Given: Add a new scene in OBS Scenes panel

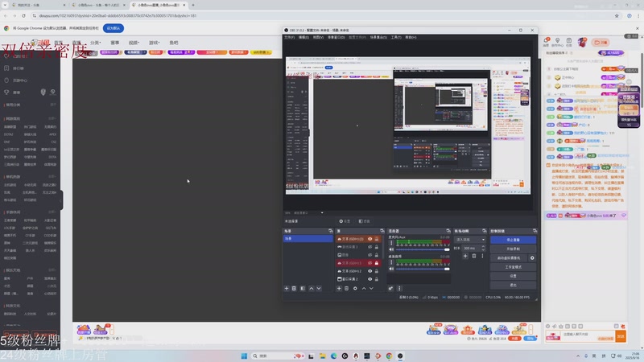Looking at the screenshot, I should [287, 289].
